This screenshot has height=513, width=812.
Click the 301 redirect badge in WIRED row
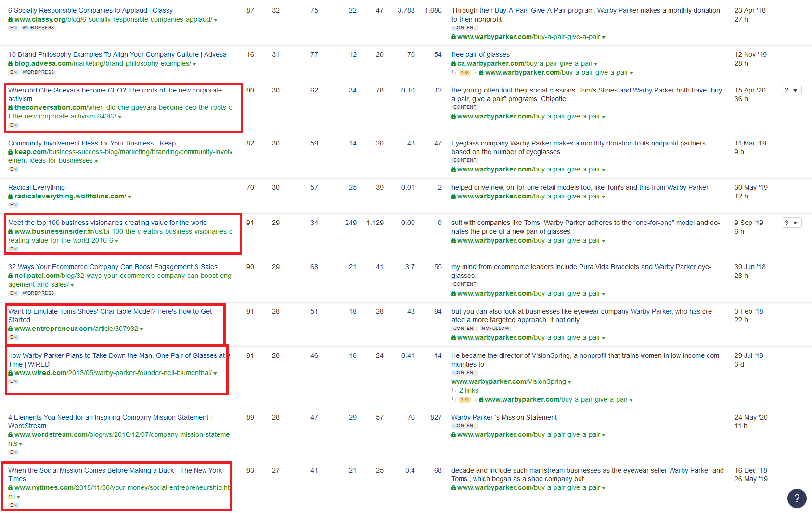click(464, 400)
